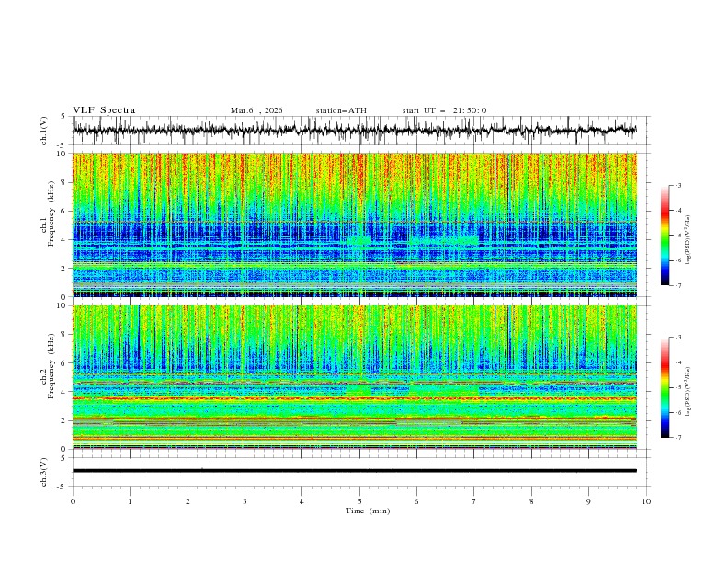Click the date text "Mar.6 , 2026"
The height and width of the screenshot is (563, 728).
tap(256, 110)
